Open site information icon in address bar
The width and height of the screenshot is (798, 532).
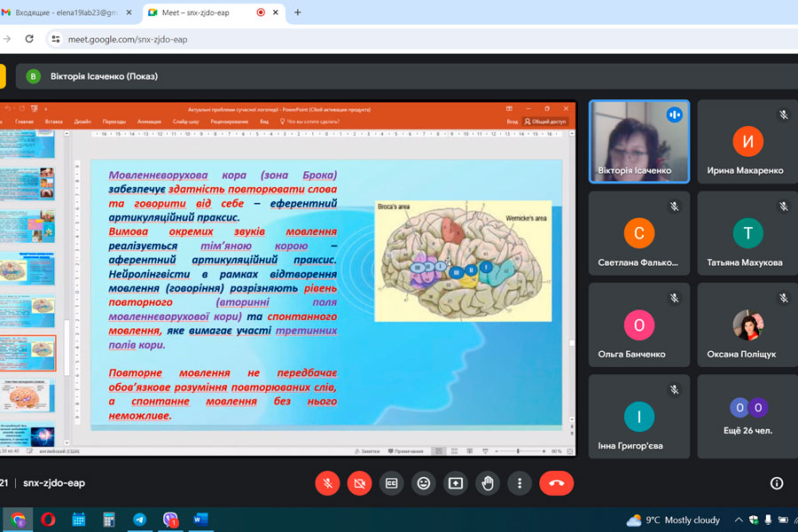pyautogui.click(x=56, y=39)
